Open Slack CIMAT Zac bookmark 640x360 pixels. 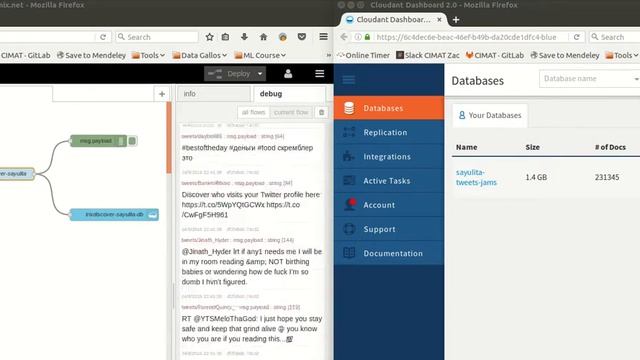(428, 55)
